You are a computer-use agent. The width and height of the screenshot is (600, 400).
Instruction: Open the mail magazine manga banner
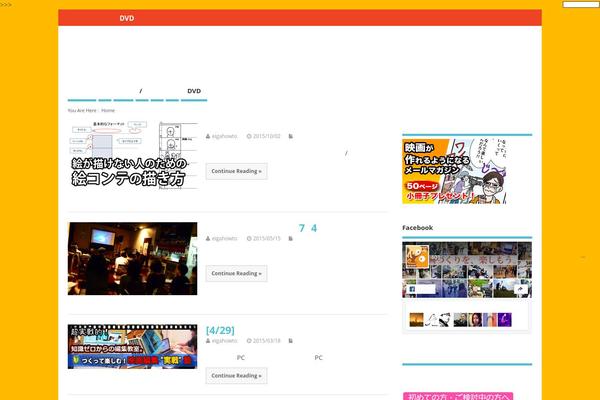tap(454, 171)
